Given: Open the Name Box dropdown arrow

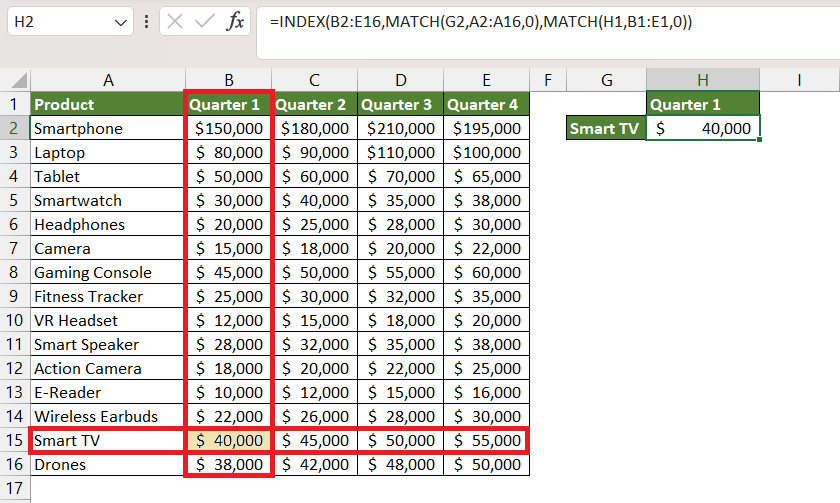Looking at the screenshot, I should [121, 22].
